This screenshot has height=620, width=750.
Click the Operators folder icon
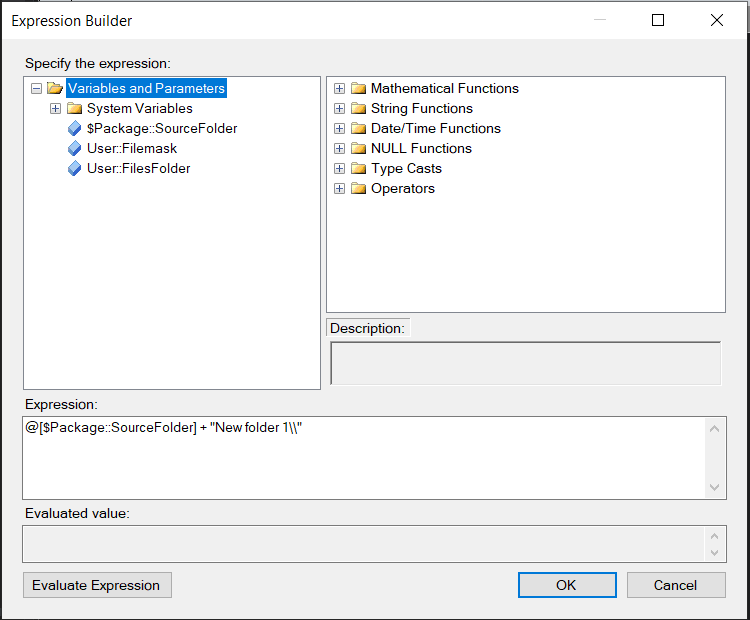(358, 189)
